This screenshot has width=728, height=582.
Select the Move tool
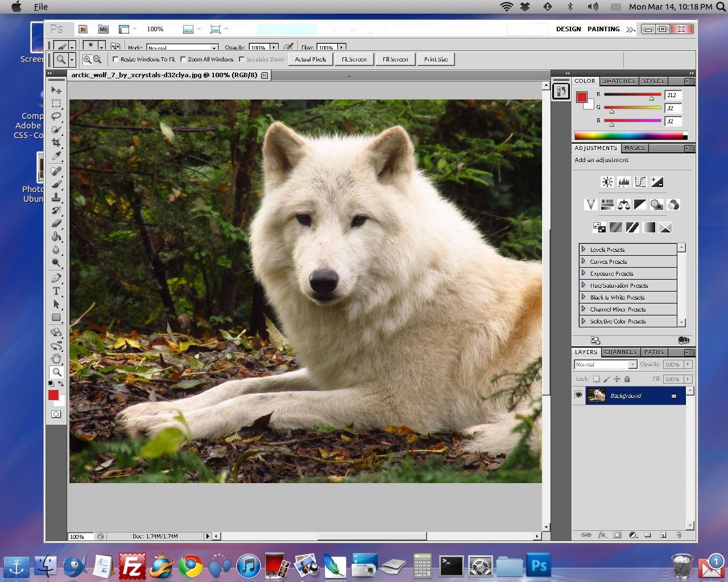pos(56,90)
